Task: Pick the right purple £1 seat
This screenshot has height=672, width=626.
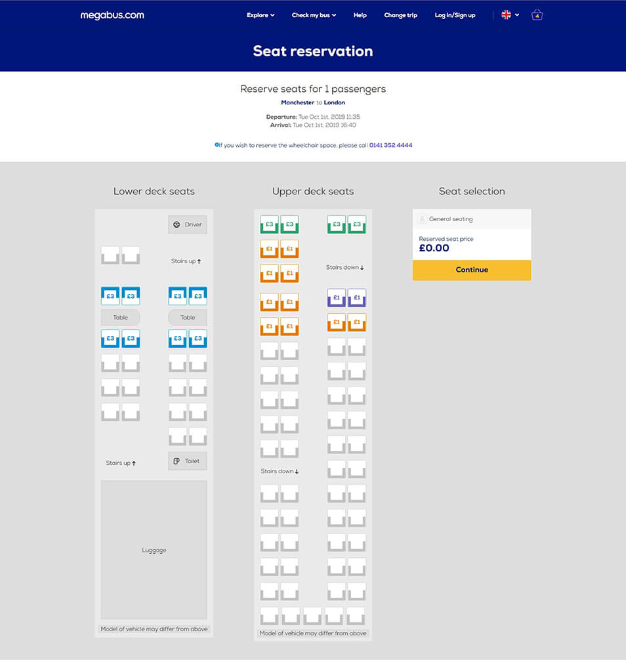Action: 356,298
